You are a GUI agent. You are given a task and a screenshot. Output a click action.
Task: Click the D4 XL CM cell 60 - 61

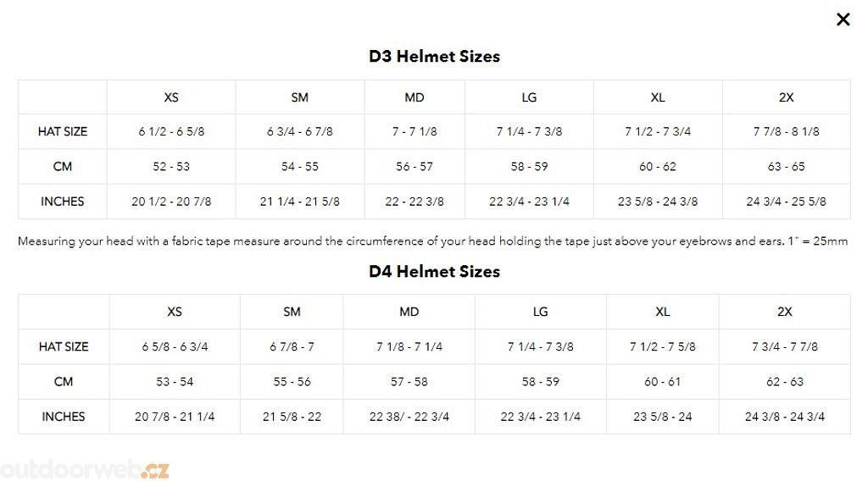[662, 382]
